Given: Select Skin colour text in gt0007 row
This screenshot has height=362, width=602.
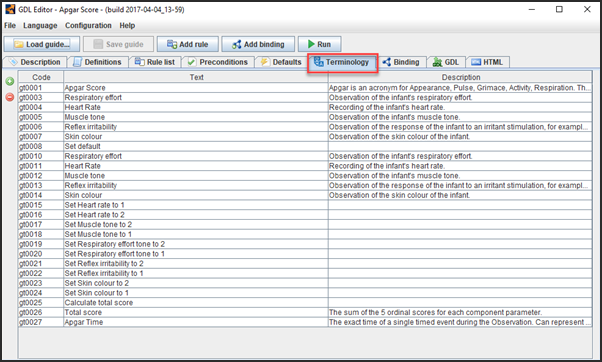Looking at the screenshot, I should click(196, 137).
